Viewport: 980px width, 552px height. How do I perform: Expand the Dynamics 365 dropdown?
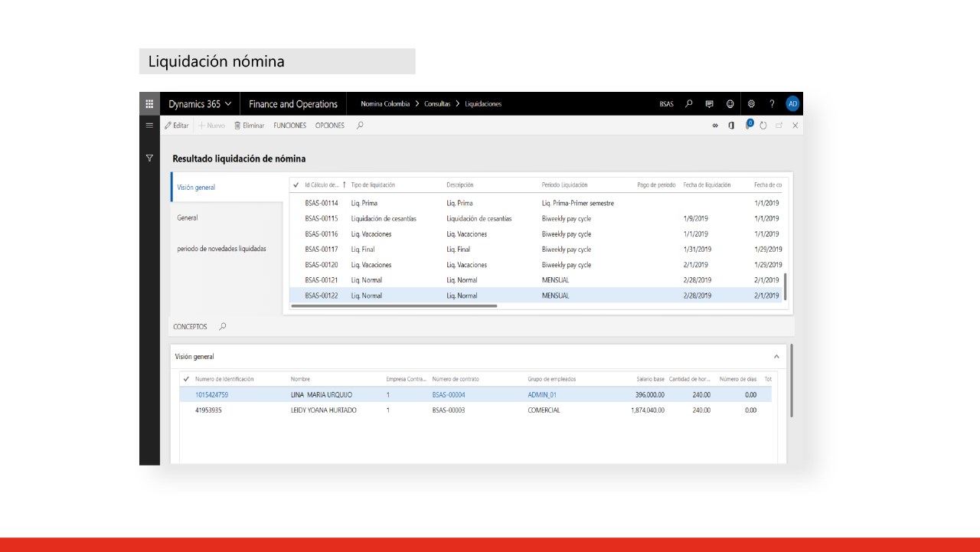coord(201,104)
